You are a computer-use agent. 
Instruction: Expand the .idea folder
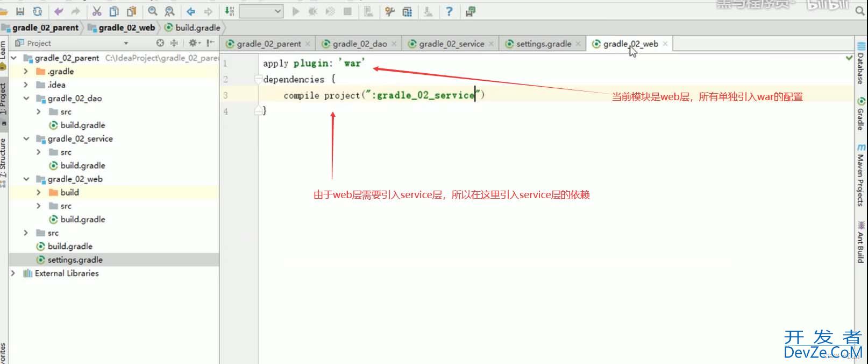pos(26,85)
